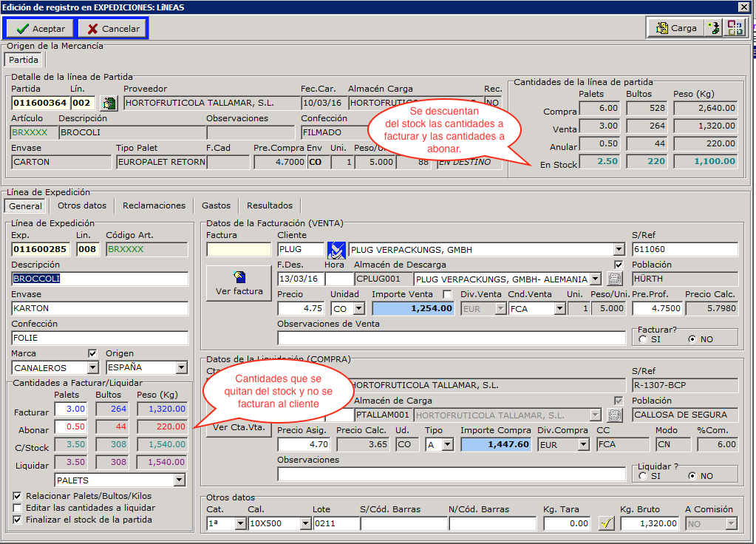Screen dimensions: 756x544
Task: Click the blue Cliente lookup icon
Action: (x=336, y=250)
